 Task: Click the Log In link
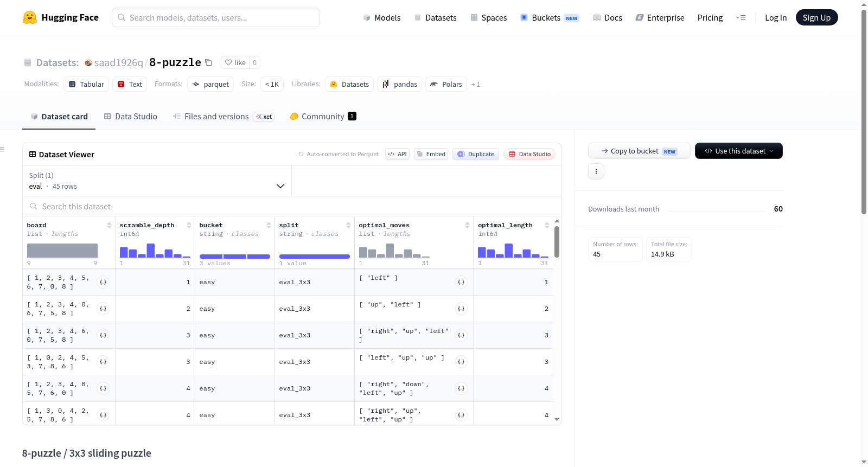776,17
